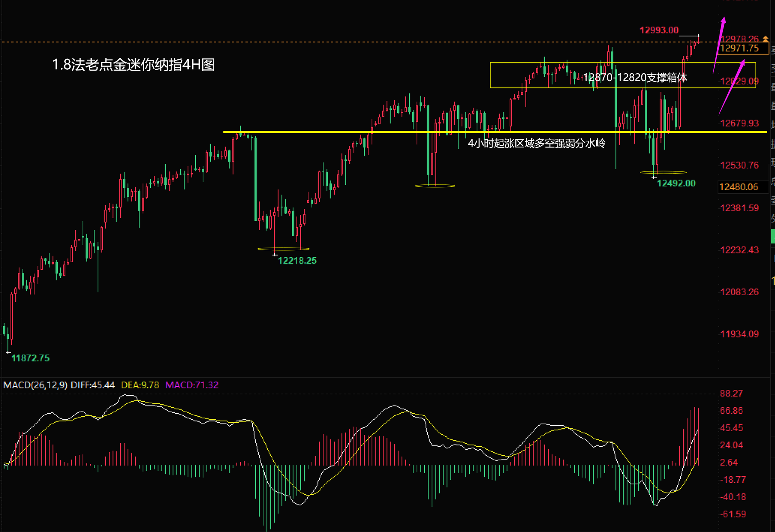This screenshot has height=532, width=775.
Task: Click the green block at the right edge
Action: coord(773,236)
